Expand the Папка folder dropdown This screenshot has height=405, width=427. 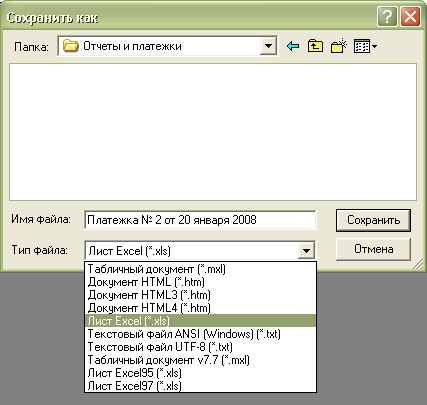pos(268,46)
